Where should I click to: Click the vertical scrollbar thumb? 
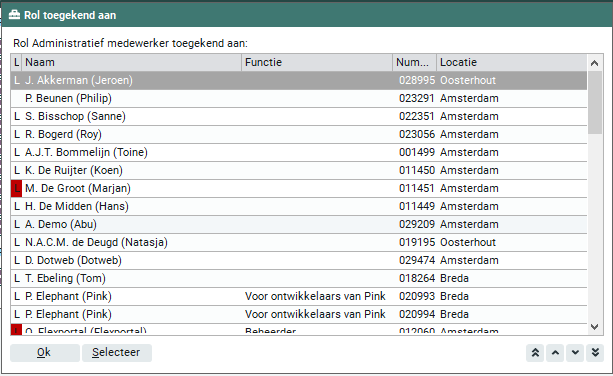pos(595,103)
